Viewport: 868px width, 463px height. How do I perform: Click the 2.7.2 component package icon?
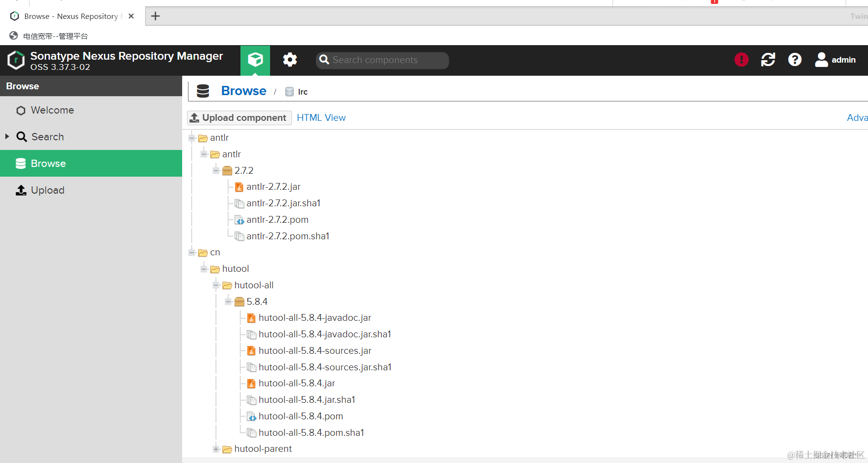pos(227,170)
